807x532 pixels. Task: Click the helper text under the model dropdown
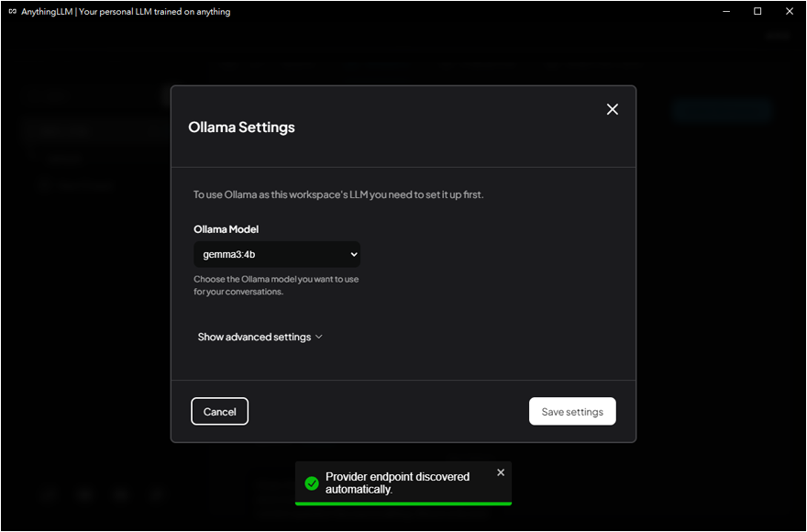[275, 285]
